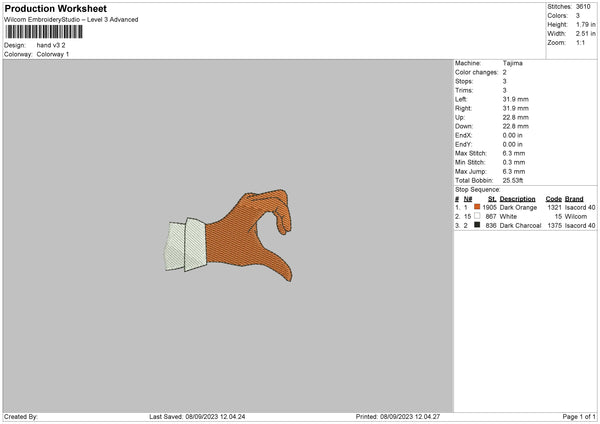600x424 pixels.
Task: Click the 'Created By:' footer label
Action: [x=21, y=417]
